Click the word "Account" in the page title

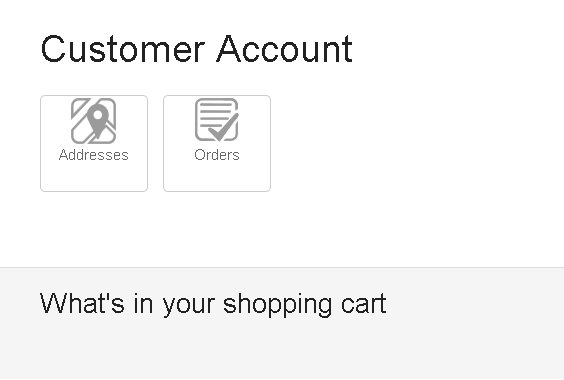pos(285,49)
